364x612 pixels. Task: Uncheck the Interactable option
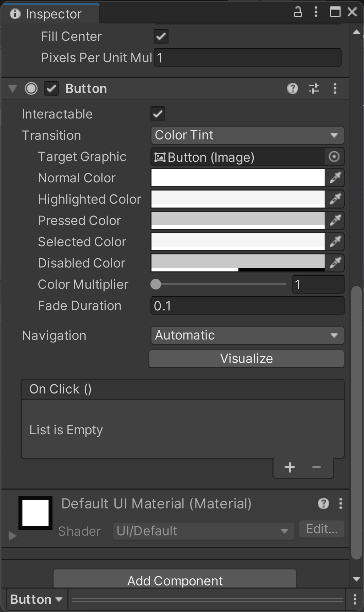coord(158,114)
